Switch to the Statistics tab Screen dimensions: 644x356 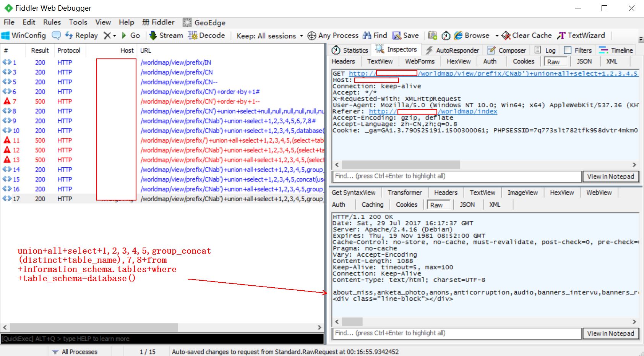(350, 50)
